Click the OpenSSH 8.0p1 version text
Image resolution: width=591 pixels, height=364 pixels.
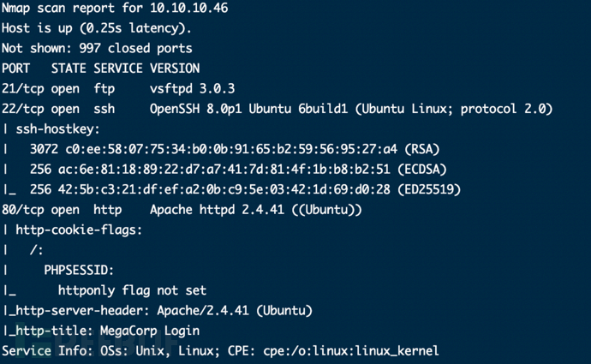(x=196, y=109)
